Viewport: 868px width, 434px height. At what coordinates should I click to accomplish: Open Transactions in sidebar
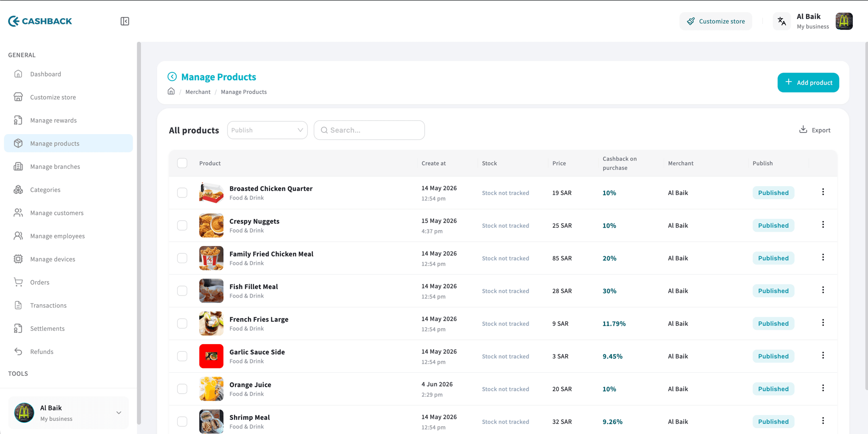point(69,306)
